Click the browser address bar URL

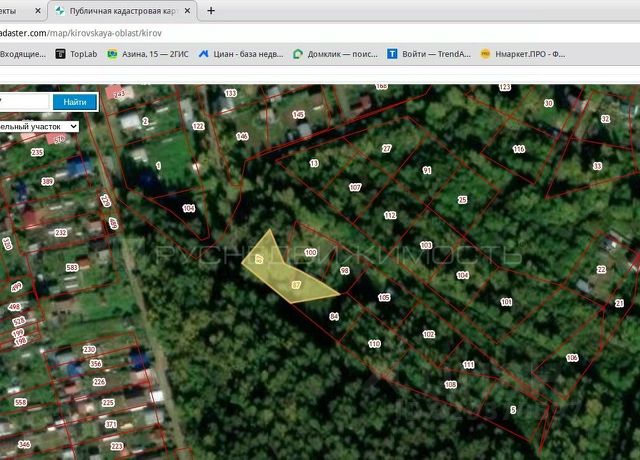(x=81, y=33)
